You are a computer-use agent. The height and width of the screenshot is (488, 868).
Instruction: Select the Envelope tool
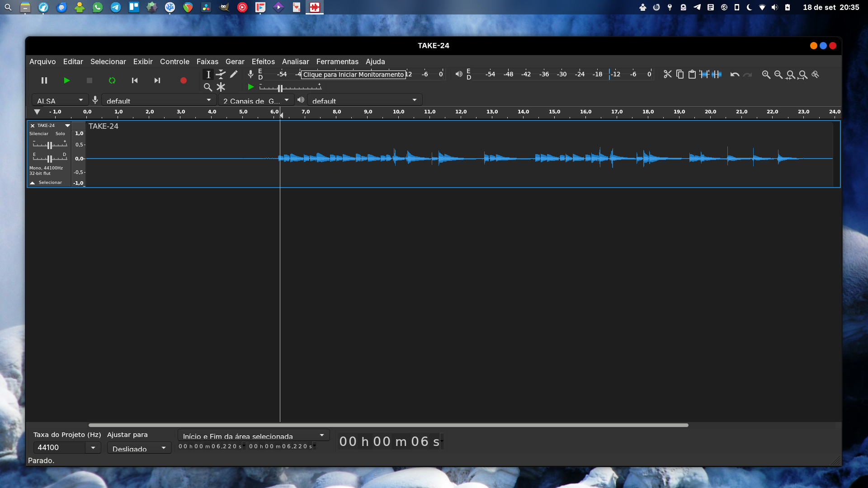(221, 74)
